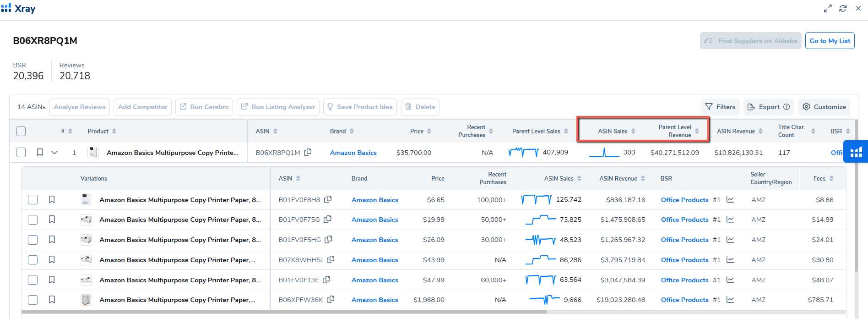Run Cerebro on selection
The height and width of the screenshot is (319, 868).
point(204,107)
